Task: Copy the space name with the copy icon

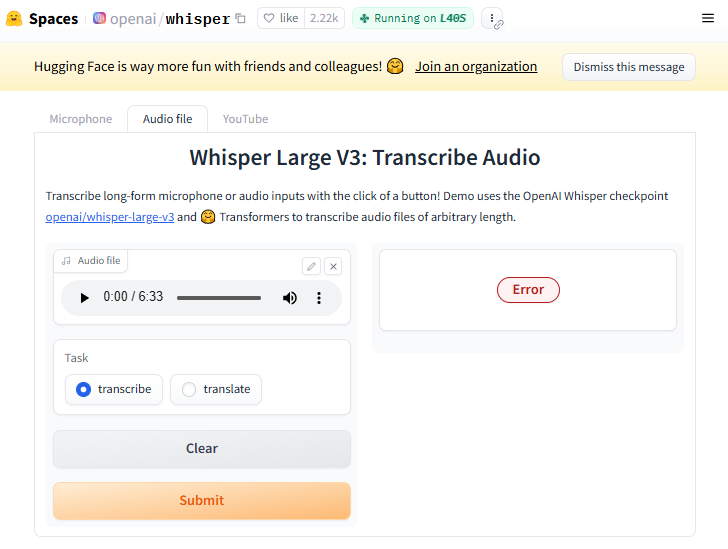Action: pos(240,18)
